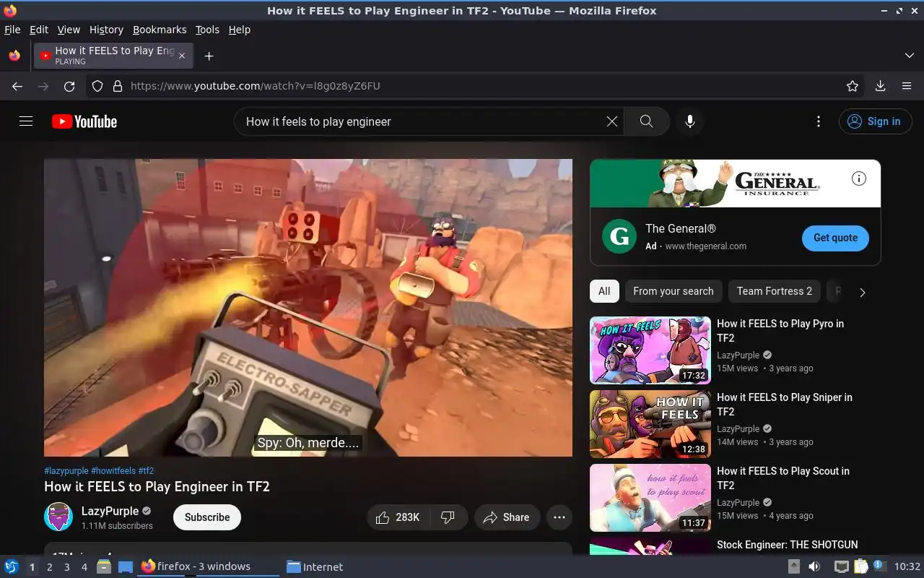This screenshot has width=924, height=578.
Task: Click Get quote on the ad
Action: click(x=835, y=238)
